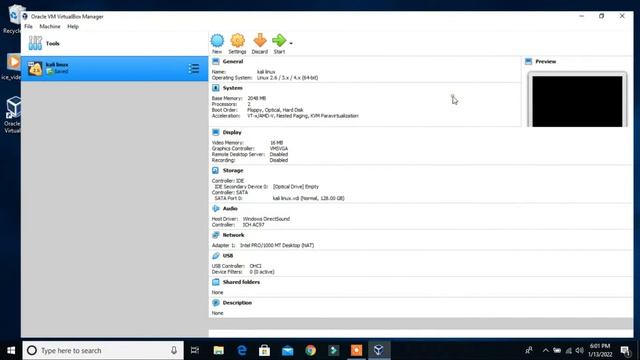Image resolution: width=640 pixels, height=360 pixels.
Task: Click the System section icon
Action: tap(216, 88)
